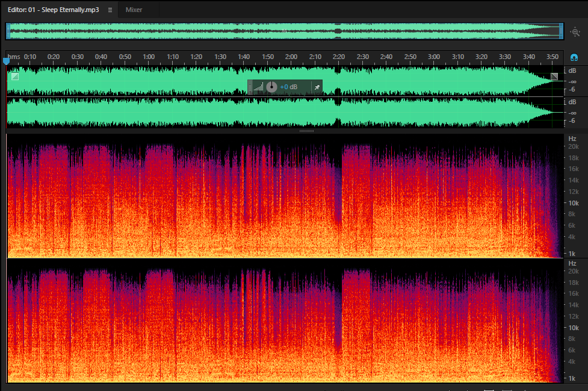This screenshot has height=391, width=588.
Task: Switch to the Mixer tab
Action: [134, 10]
